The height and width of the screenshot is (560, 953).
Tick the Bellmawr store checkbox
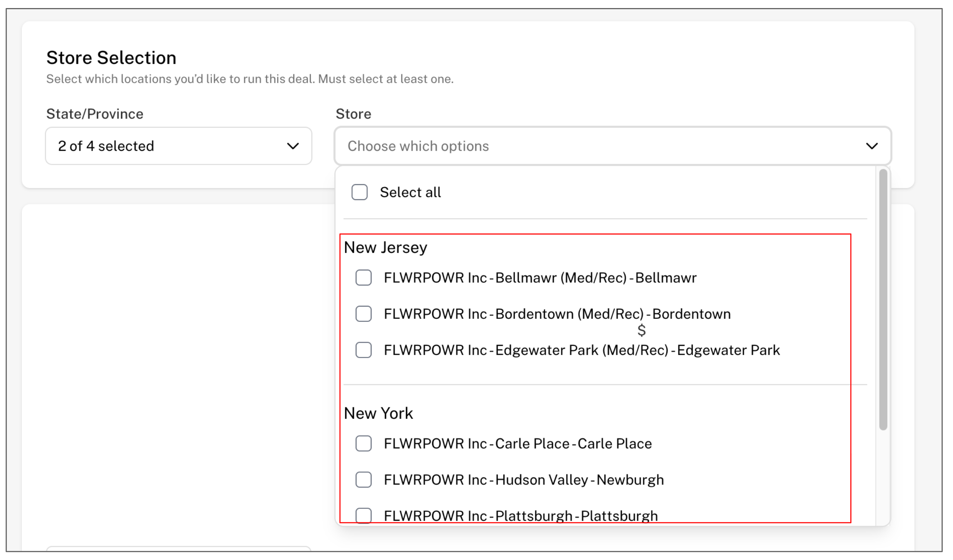[363, 277]
